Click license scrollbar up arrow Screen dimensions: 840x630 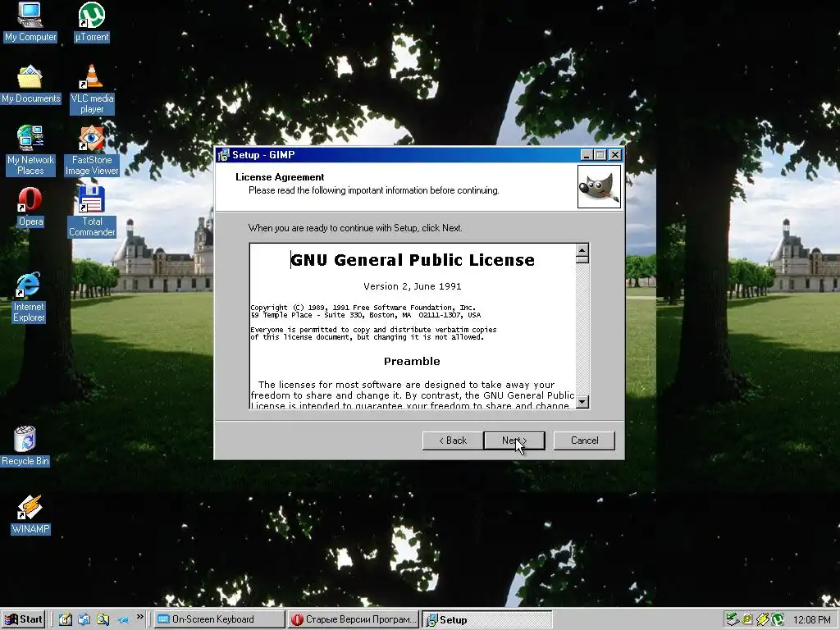point(582,250)
